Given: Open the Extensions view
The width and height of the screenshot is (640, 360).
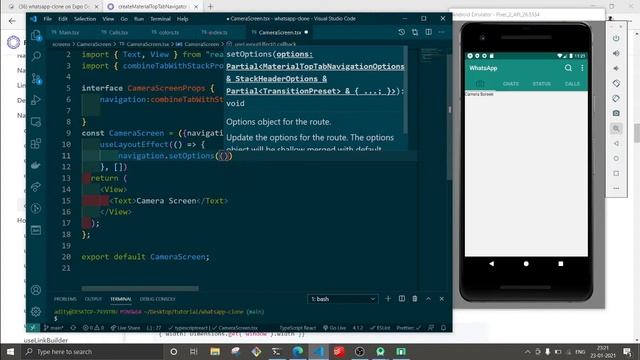Looking at the screenshot, I should tap(36, 143).
